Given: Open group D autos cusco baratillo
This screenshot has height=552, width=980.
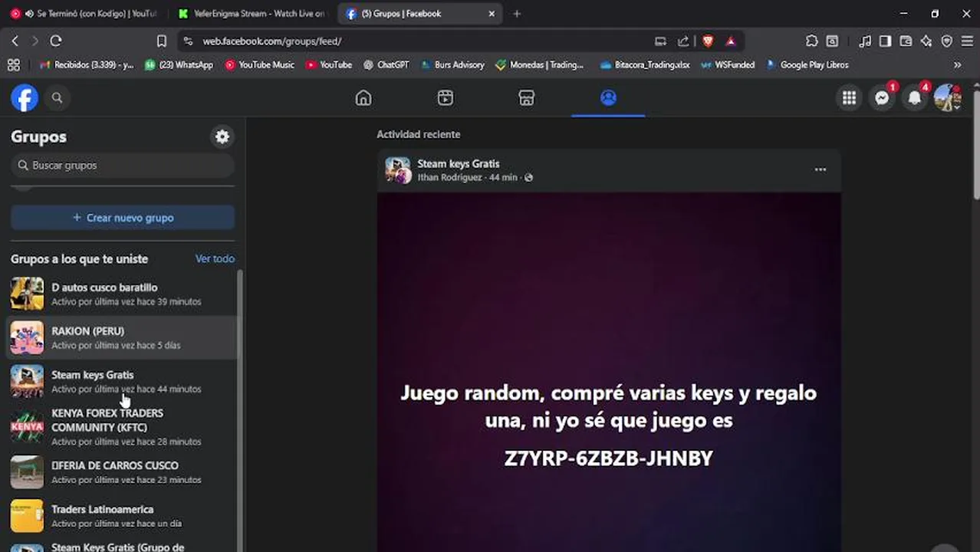Looking at the screenshot, I should [123, 294].
